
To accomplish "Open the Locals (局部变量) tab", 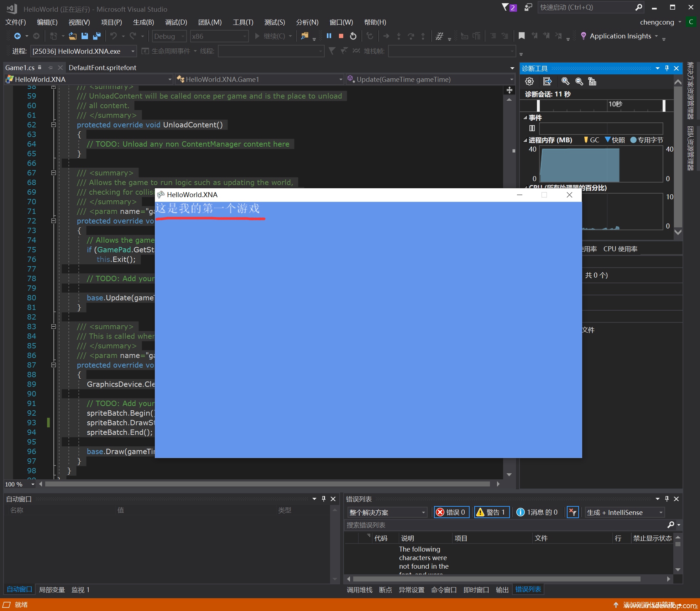I will click(x=52, y=590).
